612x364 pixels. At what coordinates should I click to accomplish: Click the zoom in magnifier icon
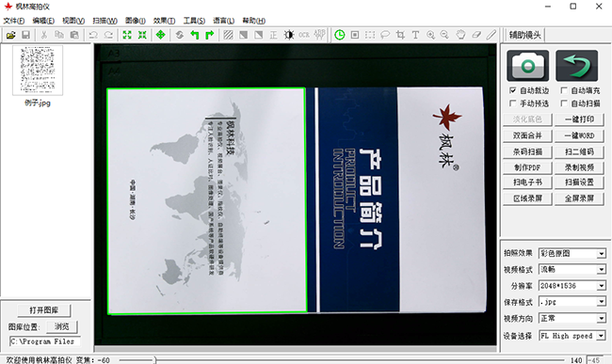[x=430, y=35]
